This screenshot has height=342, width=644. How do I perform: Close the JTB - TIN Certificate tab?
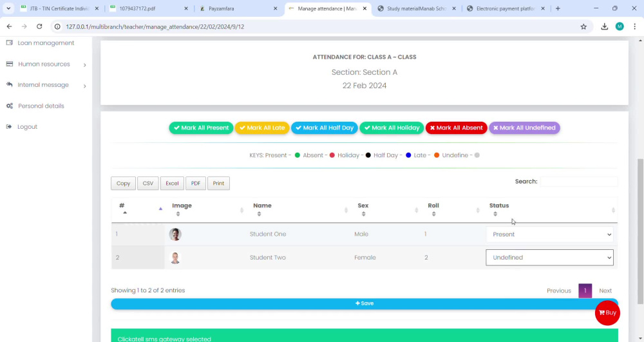[97, 8]
